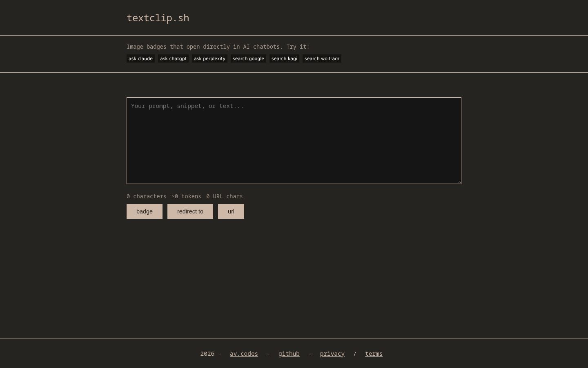Try the ask perplexity badge

click(209, 58)
